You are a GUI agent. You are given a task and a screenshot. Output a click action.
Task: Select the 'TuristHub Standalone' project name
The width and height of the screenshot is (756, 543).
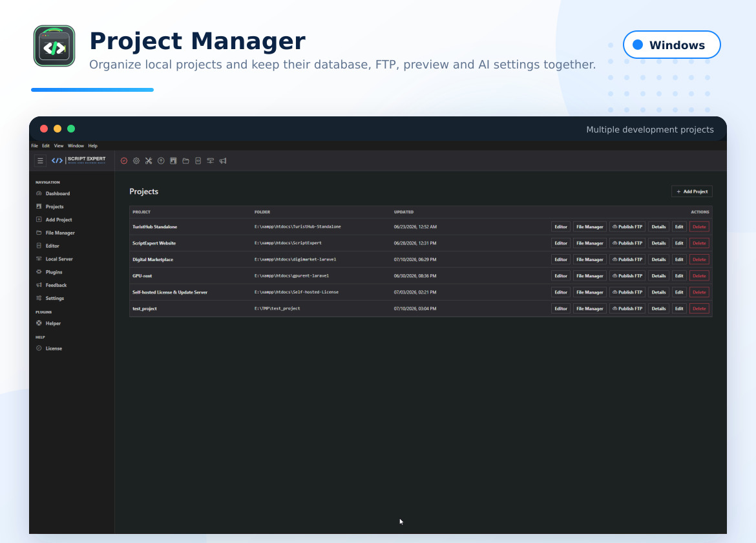(x=155, y=227)
